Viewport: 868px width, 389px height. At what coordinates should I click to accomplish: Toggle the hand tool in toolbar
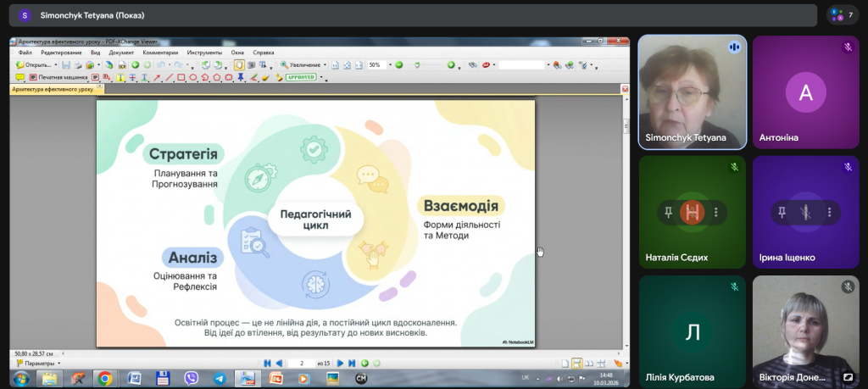coord(238,64)
